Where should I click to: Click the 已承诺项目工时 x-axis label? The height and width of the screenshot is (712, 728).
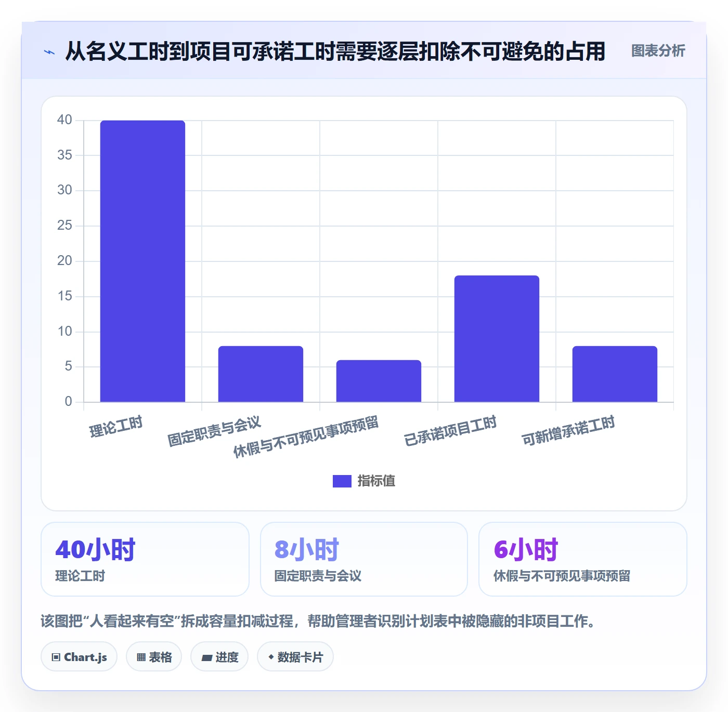pos(450,431)
